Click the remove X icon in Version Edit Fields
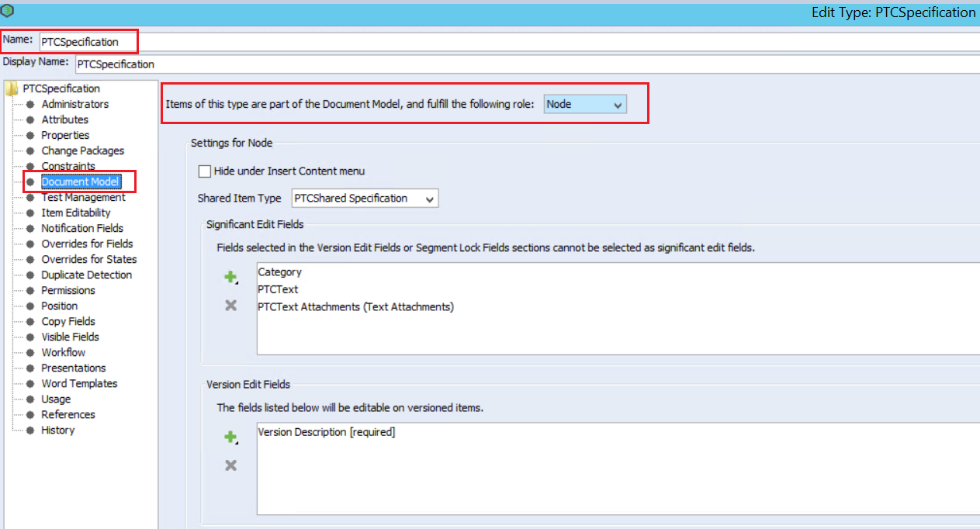This screenshot has height=529, width=980. [230, 465]
